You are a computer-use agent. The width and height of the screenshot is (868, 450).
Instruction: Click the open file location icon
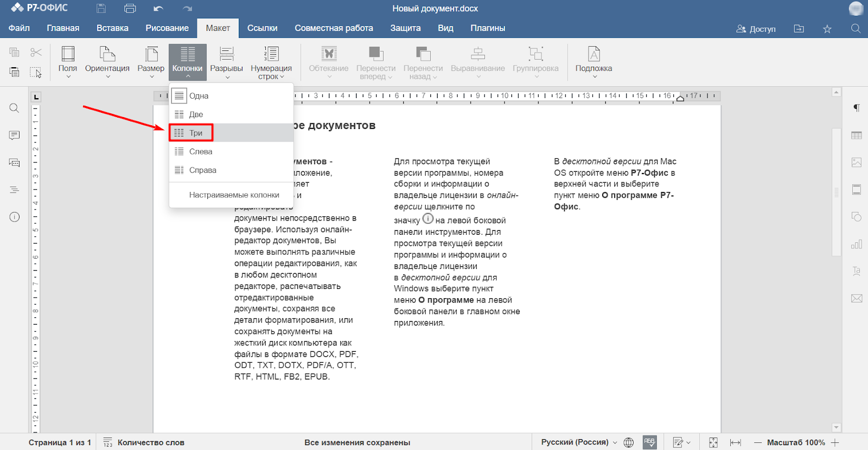[799, 29]
